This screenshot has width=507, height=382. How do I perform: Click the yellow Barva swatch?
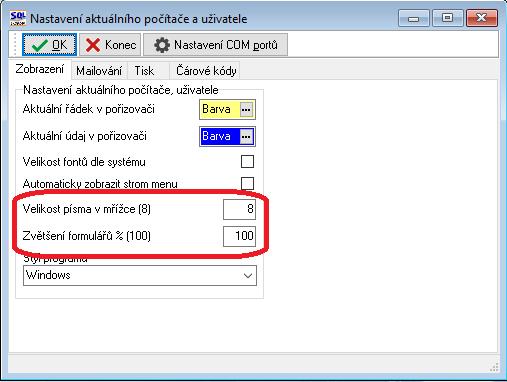pyautogui.click(x=220, y=109)
